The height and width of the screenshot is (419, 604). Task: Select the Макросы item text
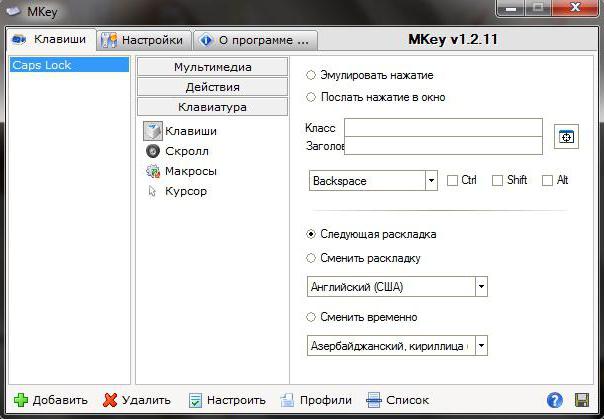tap(191, 171)
